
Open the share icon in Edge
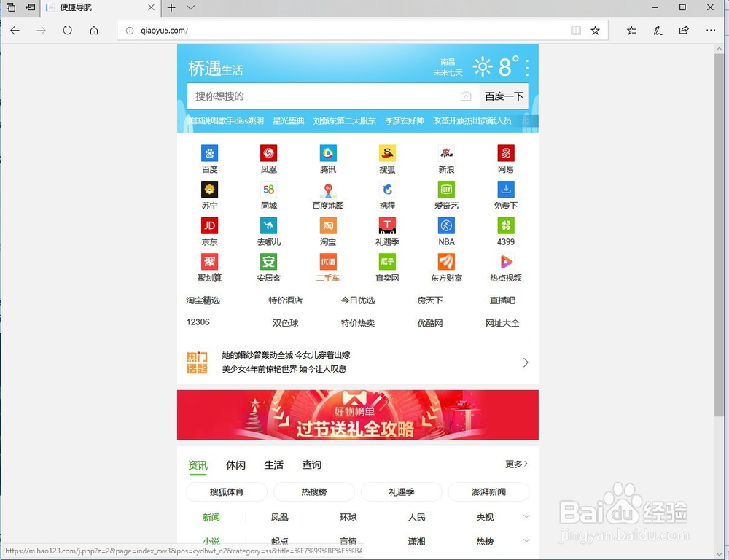(x=684, y=31)
